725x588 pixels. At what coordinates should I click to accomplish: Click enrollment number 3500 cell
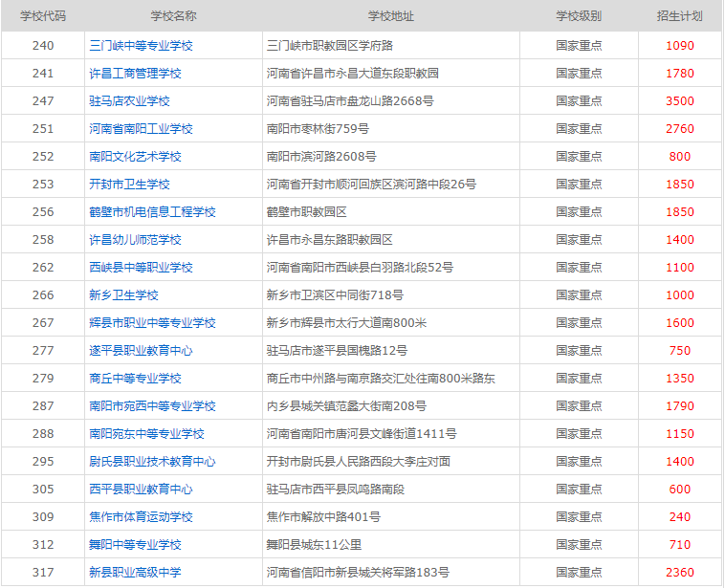[680, 100]
